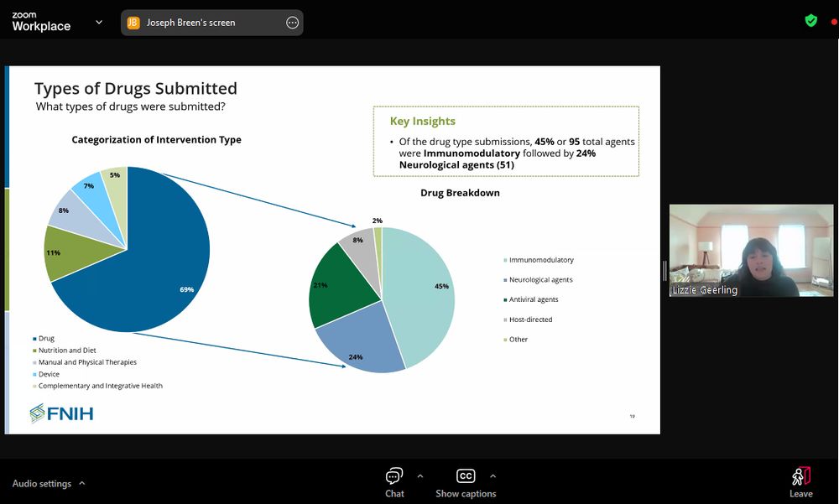Expand the Zoom Workplace dropdown chevron
839x504 pixels.
pyautogui.click(x=98, y=23)
